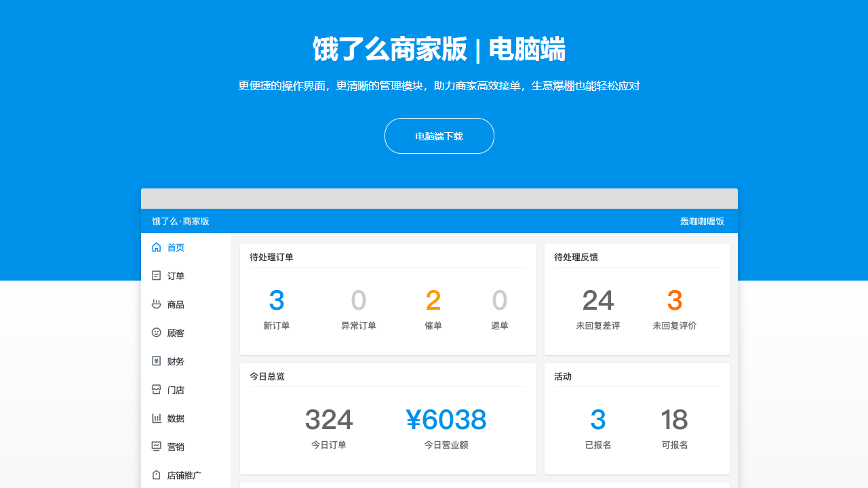This screenshot has height=488, width=868.
Task: Click the home icon in sidebar
Action: click(157, 247)
